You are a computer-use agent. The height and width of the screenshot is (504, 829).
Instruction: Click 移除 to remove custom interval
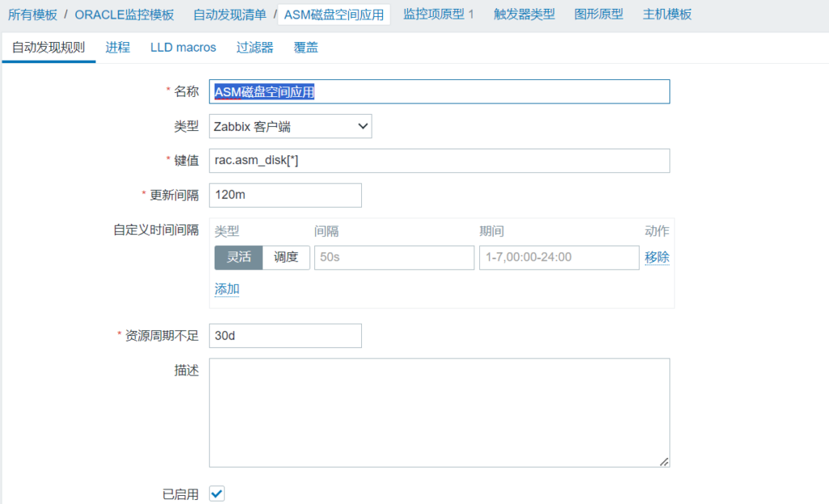pyautogui.click(x=657, y=257)
